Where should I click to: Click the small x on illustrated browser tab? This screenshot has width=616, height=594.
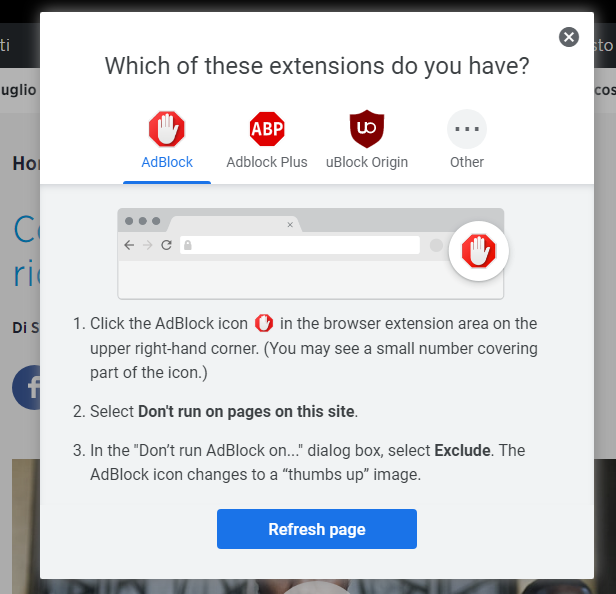(x=290, y=225)
